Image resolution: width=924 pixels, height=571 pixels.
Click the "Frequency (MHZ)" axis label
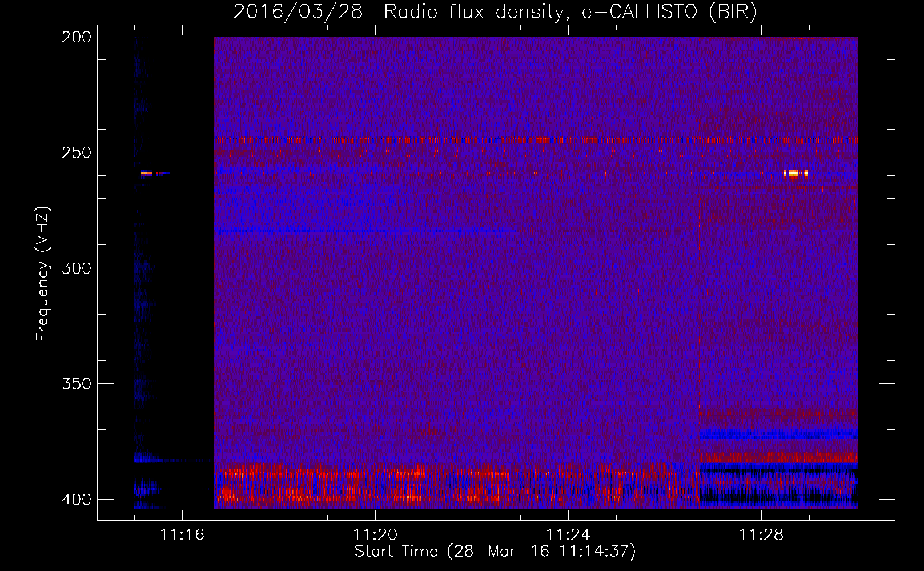(x=43, y=274)
